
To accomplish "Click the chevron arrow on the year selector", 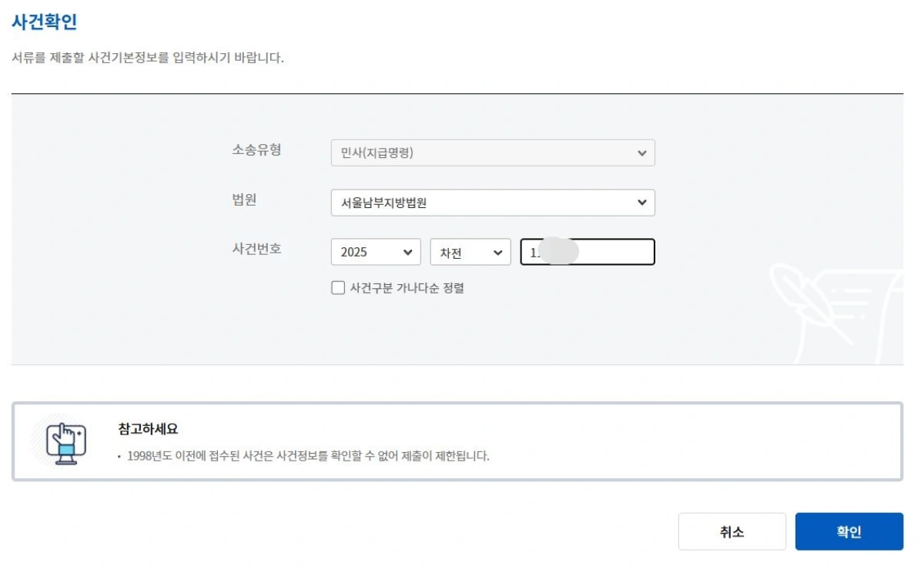I will 407,251.
